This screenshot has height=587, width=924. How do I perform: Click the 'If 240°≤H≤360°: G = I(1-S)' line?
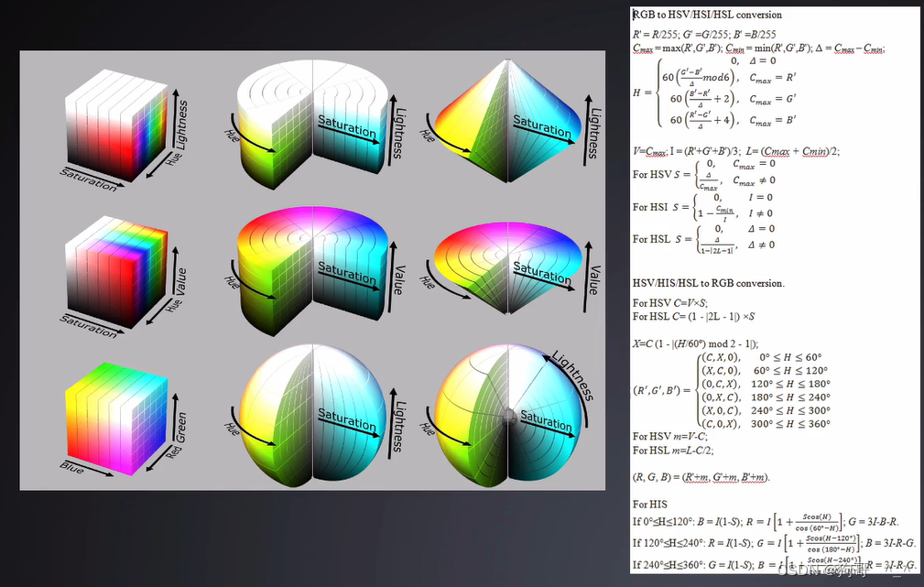(x=775, y=565)
